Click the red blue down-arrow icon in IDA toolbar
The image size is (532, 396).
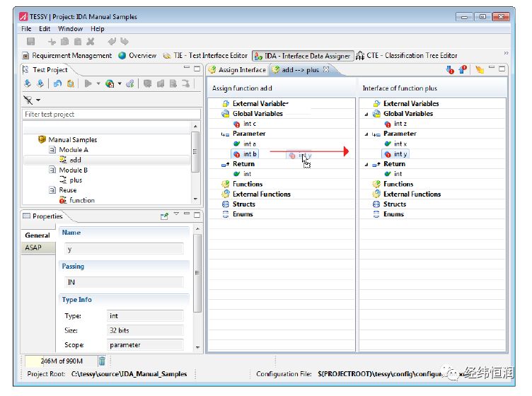450,70
